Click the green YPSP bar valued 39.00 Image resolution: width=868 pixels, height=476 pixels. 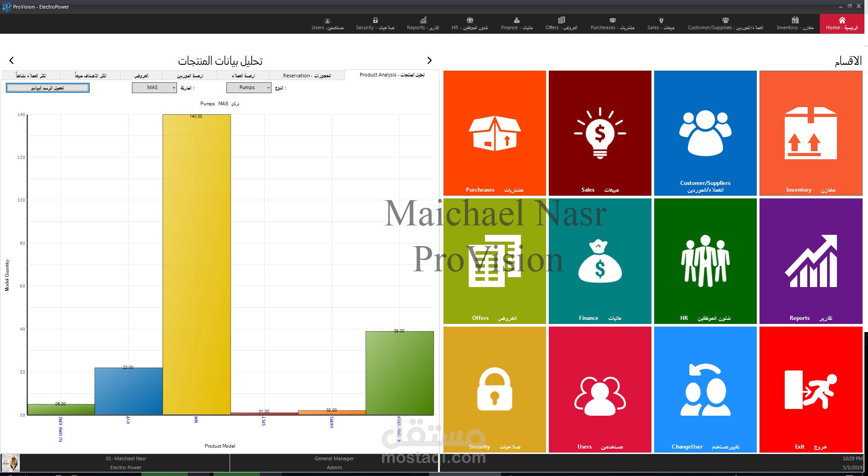click(x=400, y=373)
